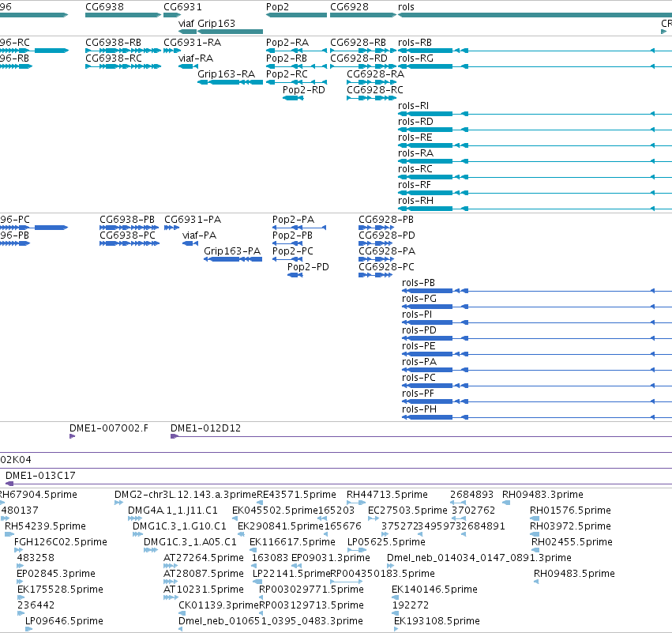Select the CG6928 gene label
This screenshot has width=672, height=633.
click(x=349, y=7)
